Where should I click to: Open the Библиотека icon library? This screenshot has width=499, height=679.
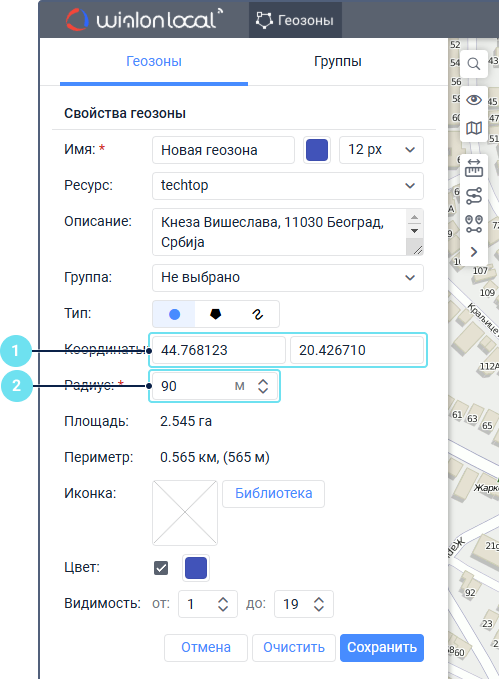(273, 494)
